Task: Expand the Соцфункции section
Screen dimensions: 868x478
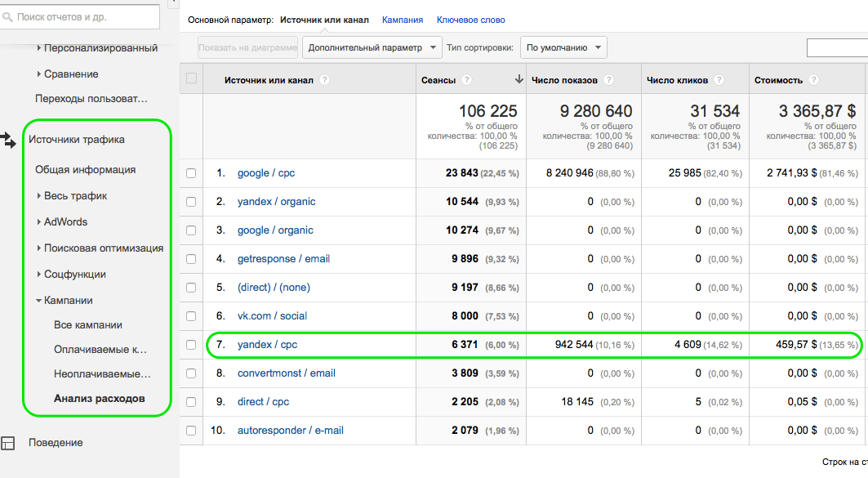Action: point(38,275)
